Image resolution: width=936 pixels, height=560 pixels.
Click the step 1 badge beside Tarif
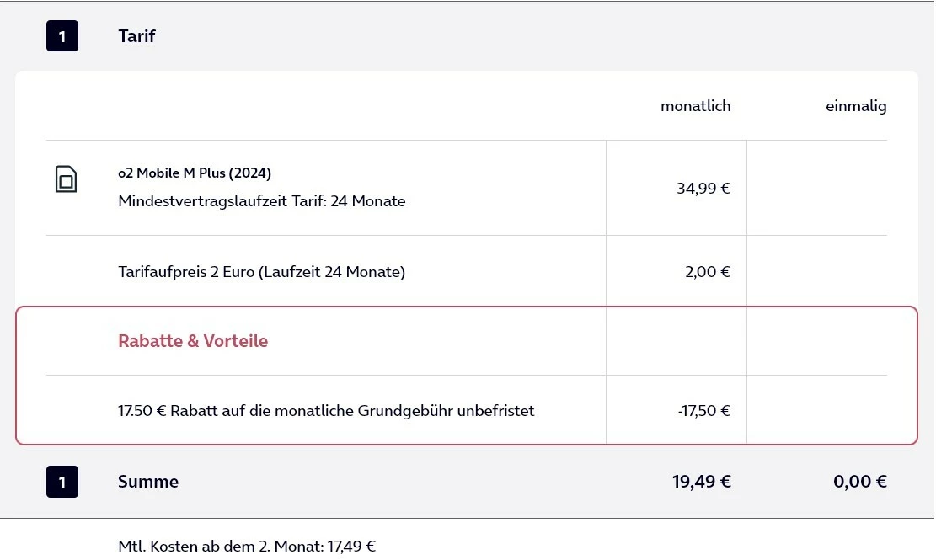pyautogui.click(x=62, y=36)
